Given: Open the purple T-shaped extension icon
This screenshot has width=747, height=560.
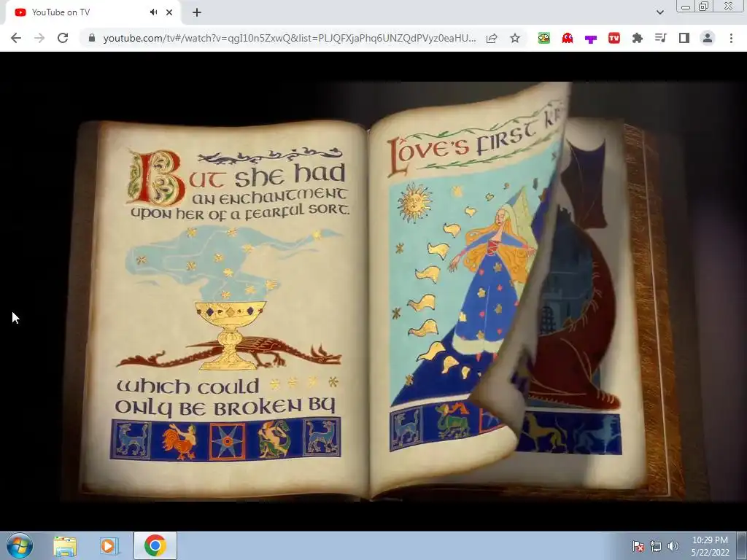Looking at the screenshot, I should click(x=591, y=39).
